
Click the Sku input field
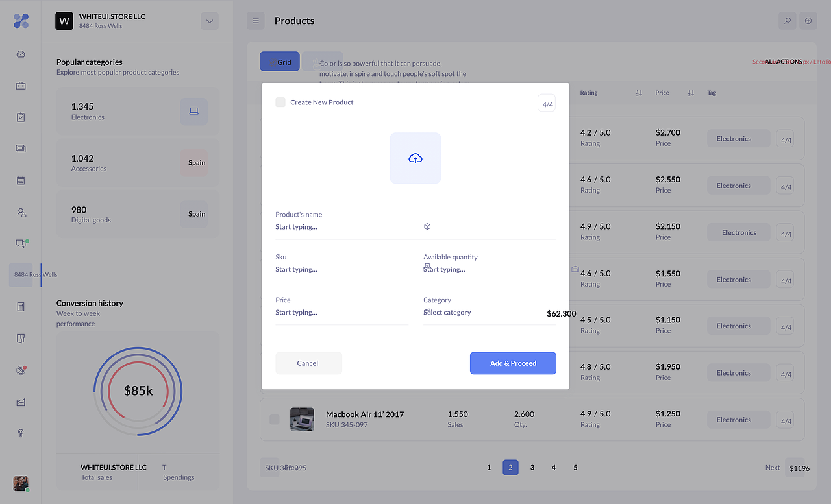tap(342, 270)
